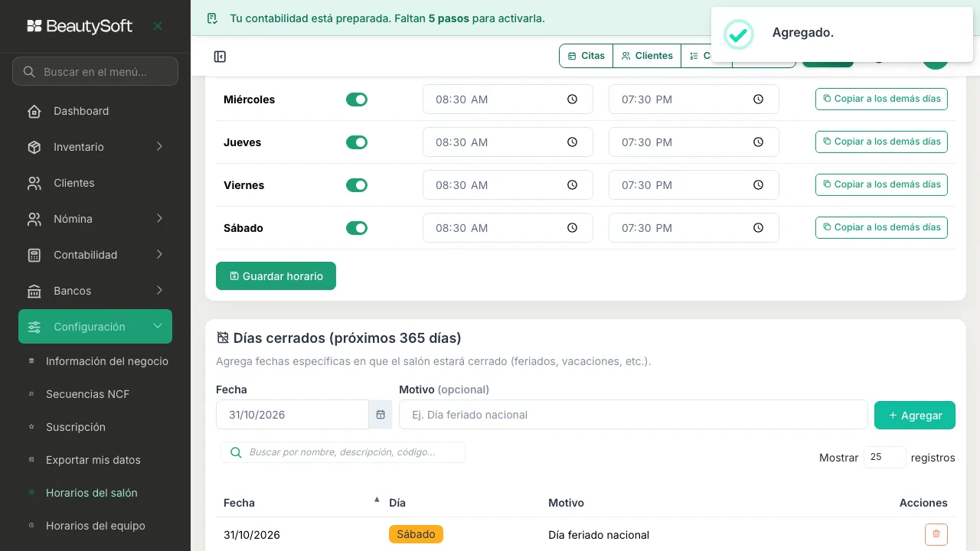Click the Inventario box icon

pyautogui.click(x=34, y=147)
